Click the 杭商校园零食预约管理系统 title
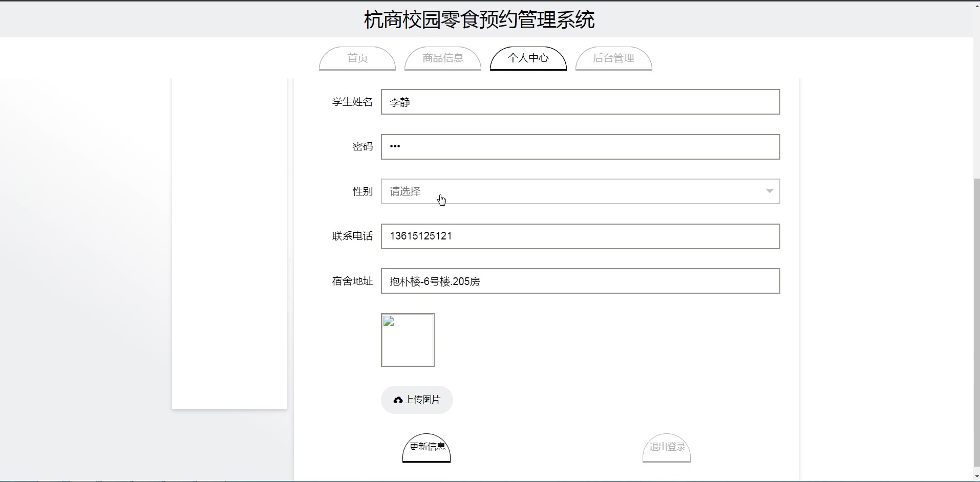Viewport: 980px width, 482px height. pos(479,20)
